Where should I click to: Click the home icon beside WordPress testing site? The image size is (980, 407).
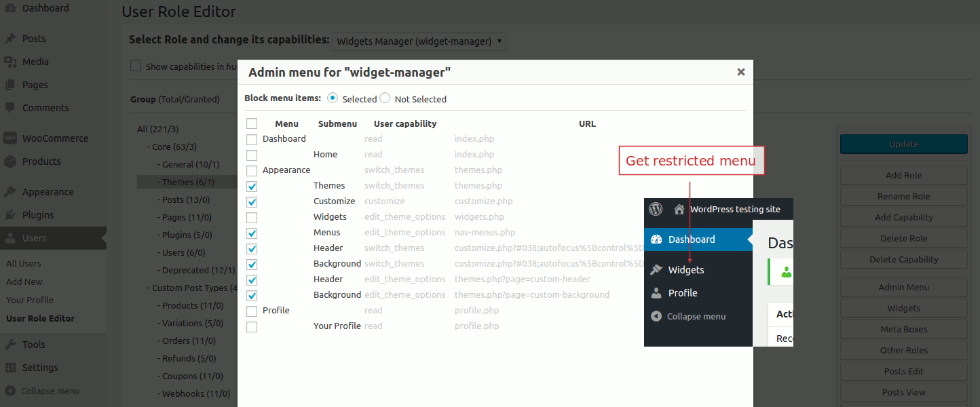coord(679,210)
